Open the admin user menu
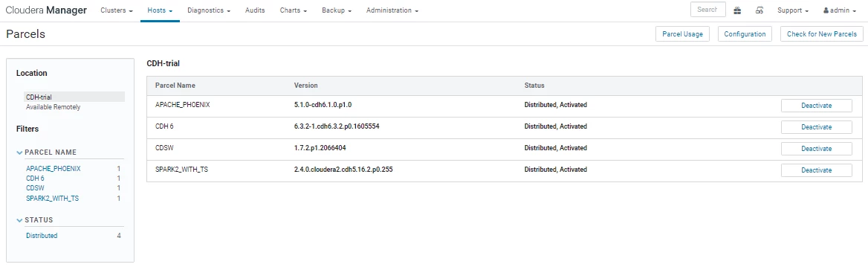Image resolution: width=868 pixels, height=270 pixels. (840, 10)
